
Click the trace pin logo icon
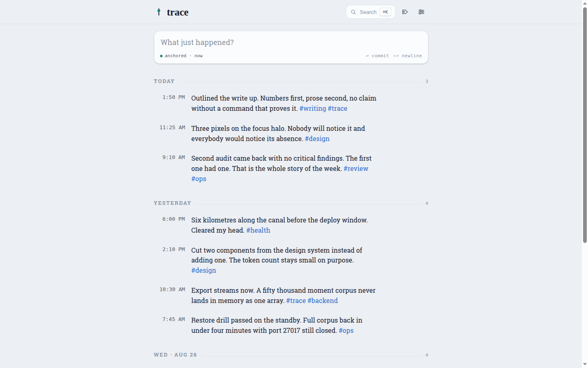point(159,12)
